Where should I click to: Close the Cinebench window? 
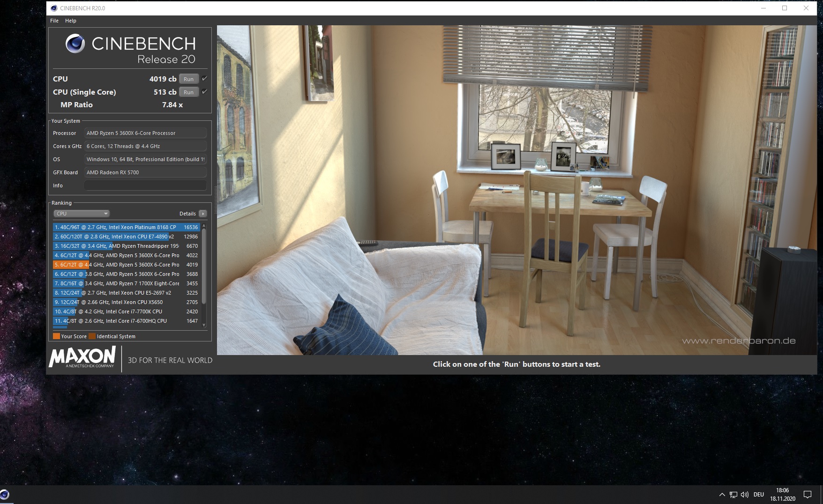click(806, 8)
